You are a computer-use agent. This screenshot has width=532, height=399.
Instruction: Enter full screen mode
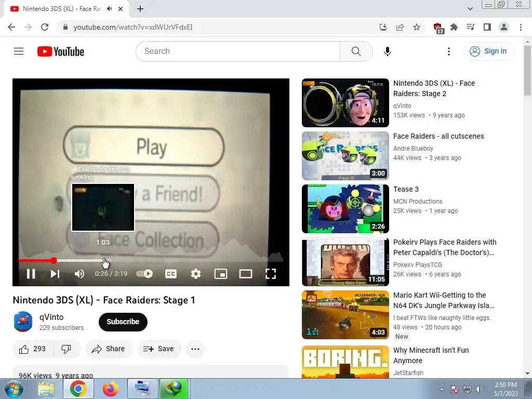coord(270,274)
